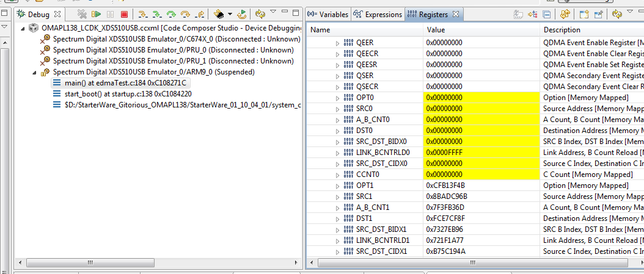Click the CPU Reset chip icon

coord(219,15)
